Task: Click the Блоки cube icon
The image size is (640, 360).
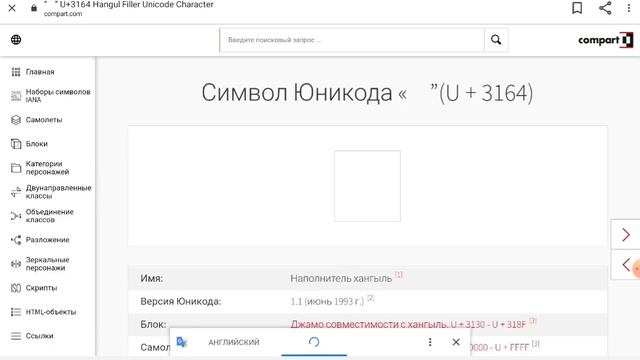Action: coord(16,144)
